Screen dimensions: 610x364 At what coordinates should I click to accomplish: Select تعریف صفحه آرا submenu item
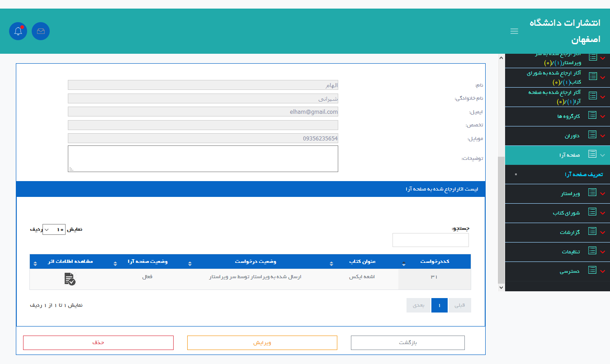click(583, 174)
